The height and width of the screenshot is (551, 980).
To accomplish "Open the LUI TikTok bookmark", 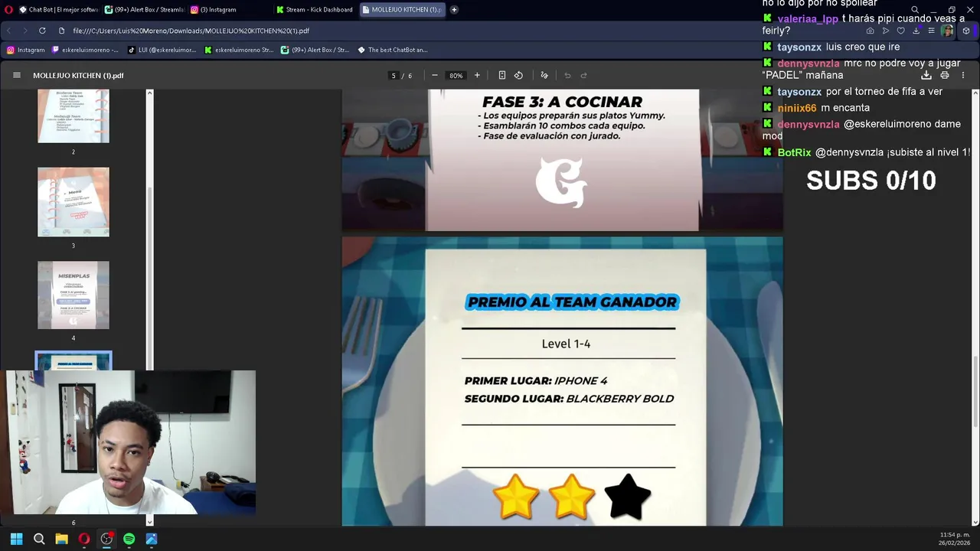I will (x=162, y=50).
